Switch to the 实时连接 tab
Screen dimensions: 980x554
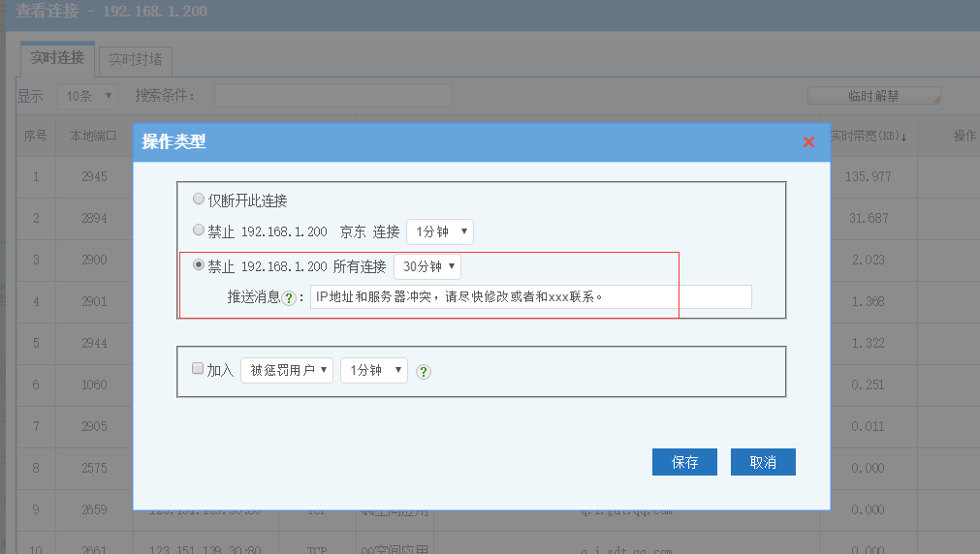57,58
